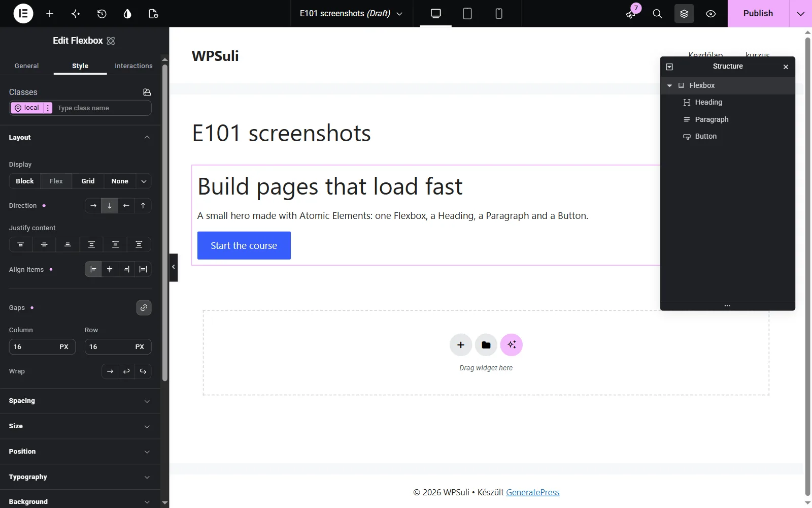Select the Style tab
This screenshot has height=508, width=812.
pyautogui.click(x=80, y=66)
